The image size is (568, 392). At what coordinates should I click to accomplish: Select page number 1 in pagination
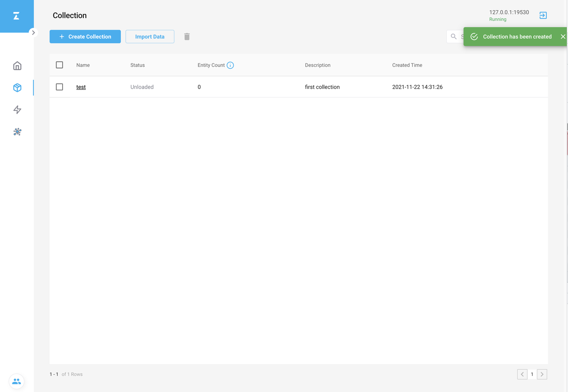532,374
